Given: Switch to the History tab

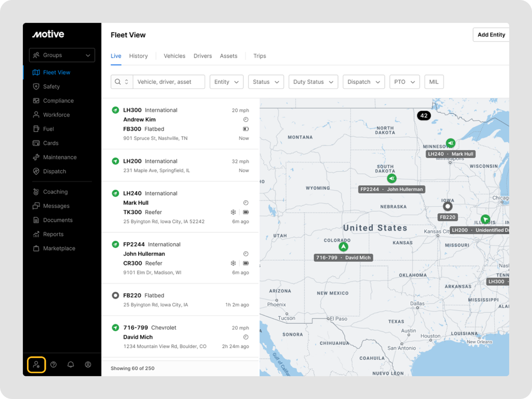Looking at the screenshot, I should [138, 56].
